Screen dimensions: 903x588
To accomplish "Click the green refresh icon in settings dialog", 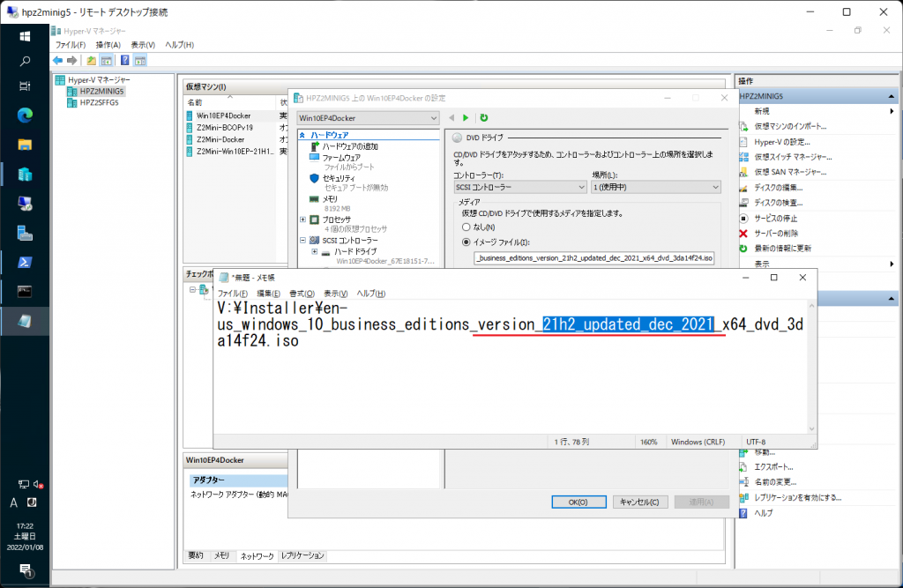I will (x=484, y=117).
